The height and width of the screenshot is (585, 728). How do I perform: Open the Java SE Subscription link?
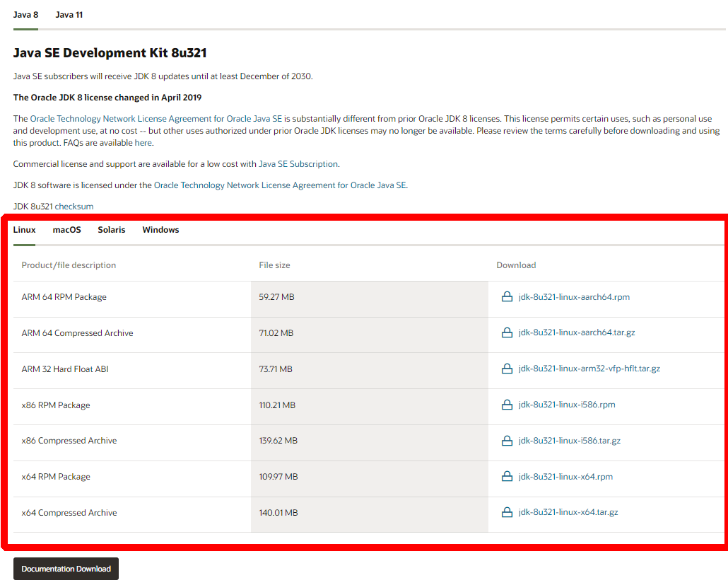point(298,164)
